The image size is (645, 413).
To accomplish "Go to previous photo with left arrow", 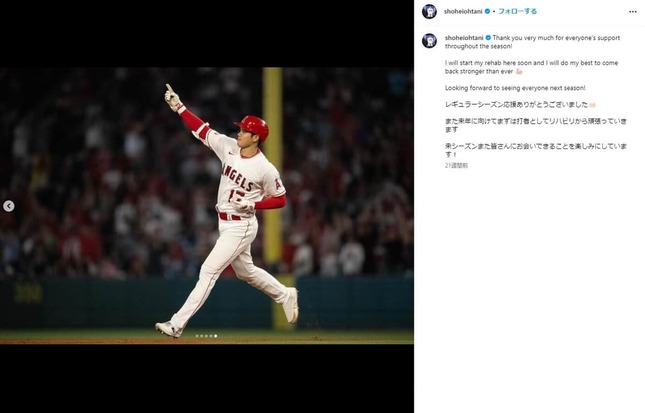I will coord(9,206).
